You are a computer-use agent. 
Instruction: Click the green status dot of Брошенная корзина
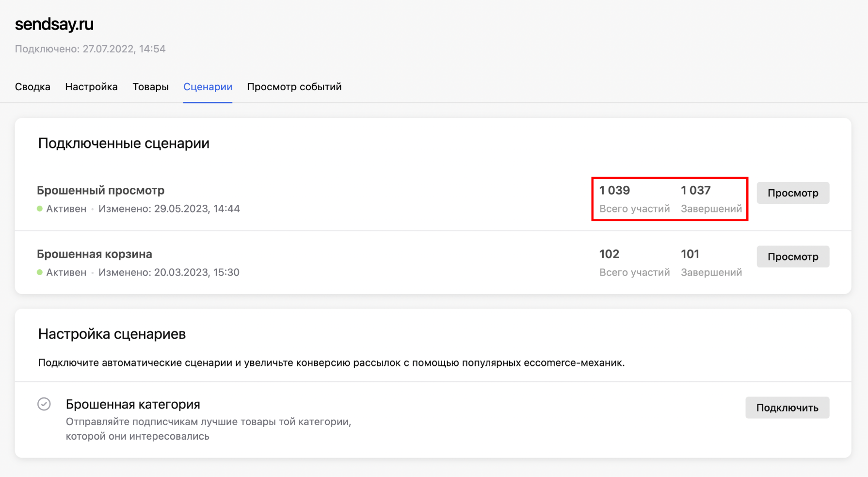39,272
